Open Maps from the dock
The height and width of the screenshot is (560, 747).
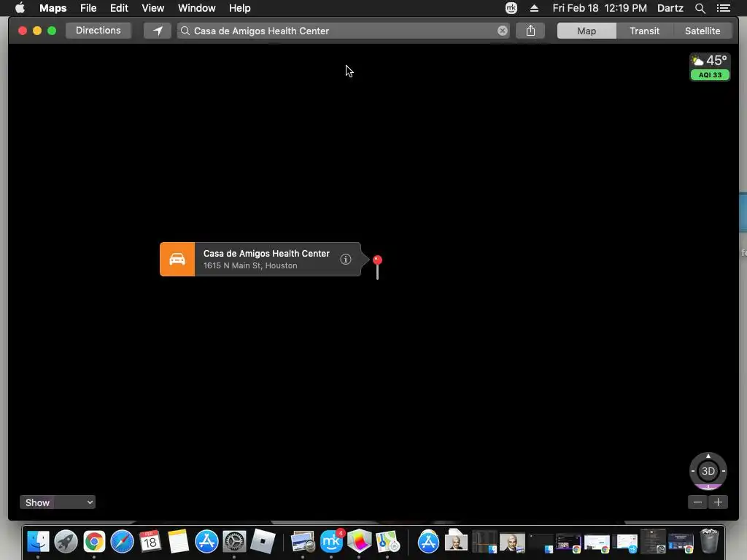click(387, 542)
